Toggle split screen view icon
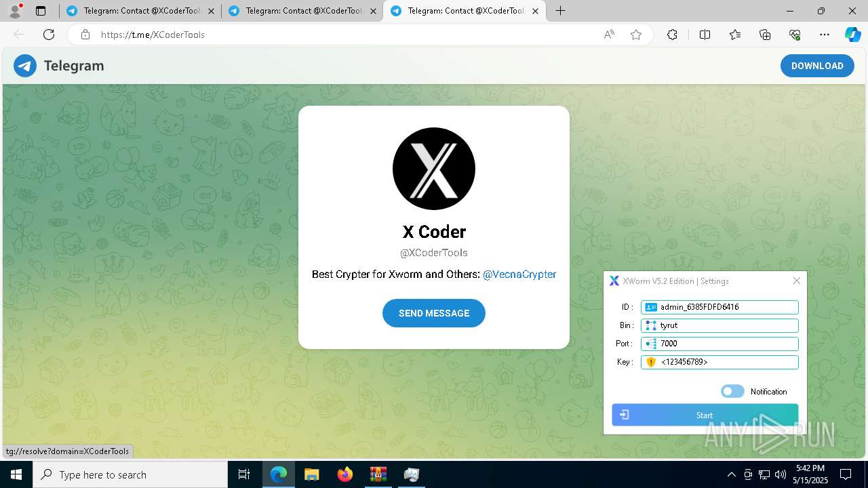This screenshot has width=868, height=488. click(705, 35)
